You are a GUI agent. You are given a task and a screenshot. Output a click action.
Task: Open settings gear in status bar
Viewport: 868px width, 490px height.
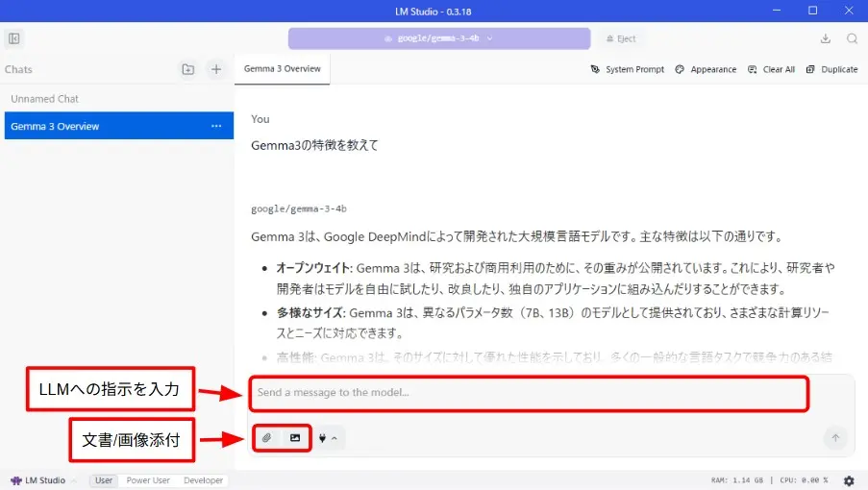pos(849,480)
